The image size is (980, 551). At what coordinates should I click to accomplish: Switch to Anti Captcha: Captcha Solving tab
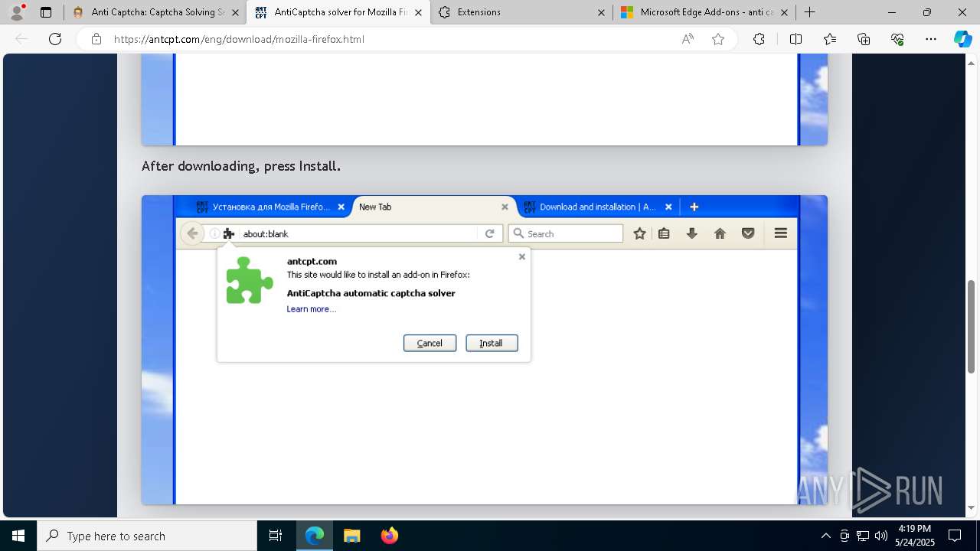click(158, 12)
